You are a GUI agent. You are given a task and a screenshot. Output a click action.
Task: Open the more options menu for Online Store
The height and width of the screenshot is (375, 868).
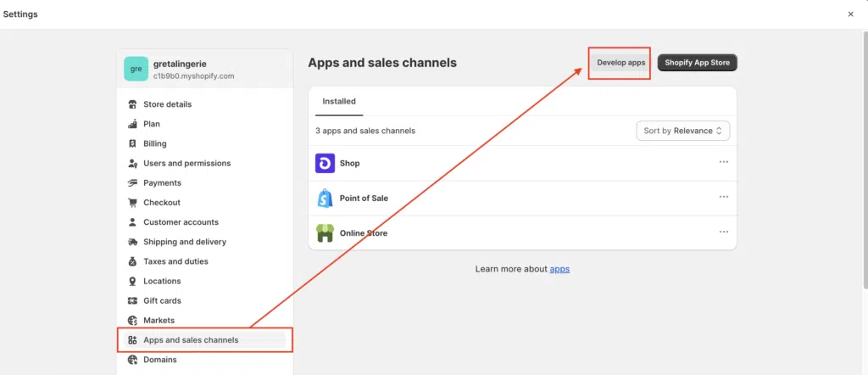click(724, 232)
